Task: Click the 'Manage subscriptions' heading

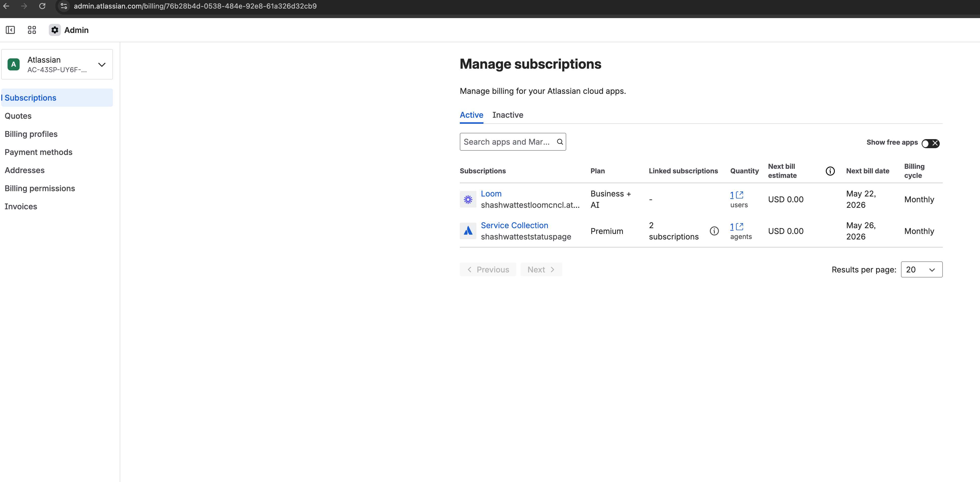Action: (x=530, y=64)
